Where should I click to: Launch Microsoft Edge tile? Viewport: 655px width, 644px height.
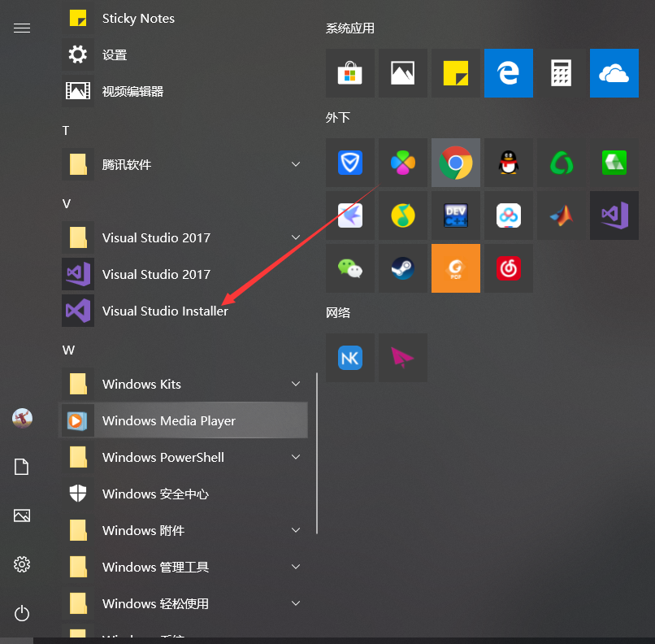(509, 73)
